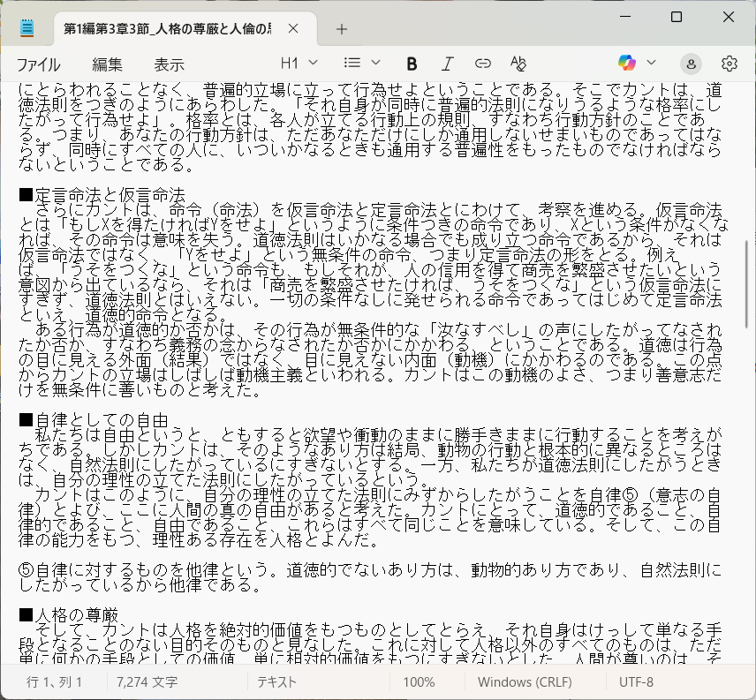Click the ■自律としての自由 heading text
This screenshot has height=700, width=756.
94,421
